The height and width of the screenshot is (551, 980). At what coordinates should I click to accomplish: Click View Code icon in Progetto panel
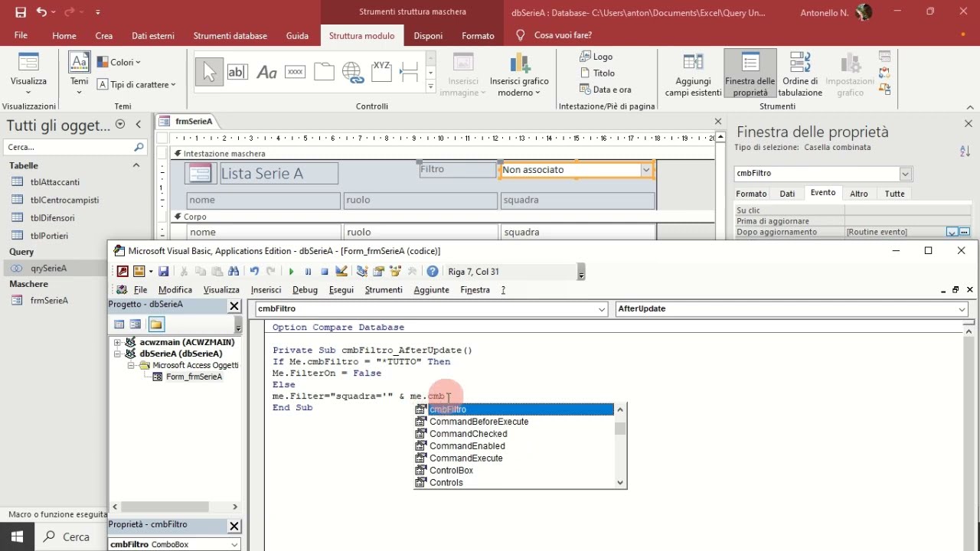119,324
